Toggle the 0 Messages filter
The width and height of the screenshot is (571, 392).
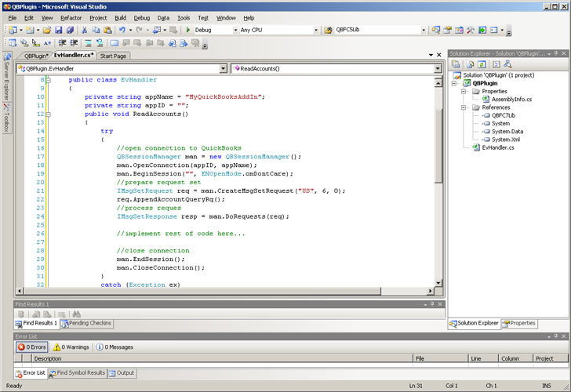pyautogui.click(x=115, y=347)
